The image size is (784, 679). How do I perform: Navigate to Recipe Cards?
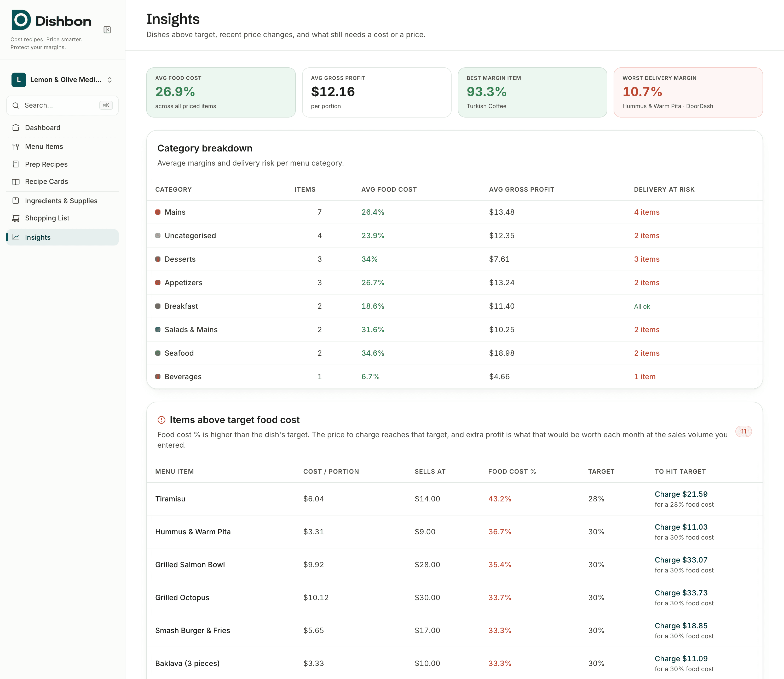[62, 182]
